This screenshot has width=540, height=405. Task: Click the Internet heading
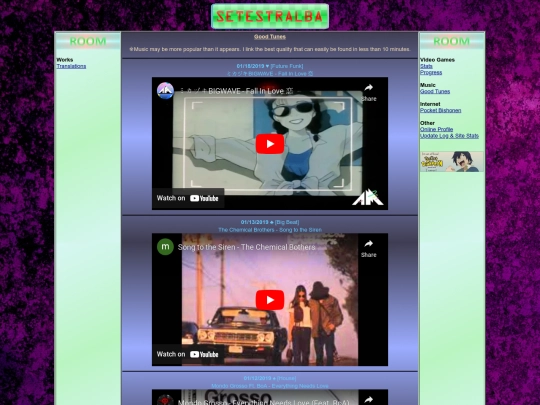coord(430,104)
